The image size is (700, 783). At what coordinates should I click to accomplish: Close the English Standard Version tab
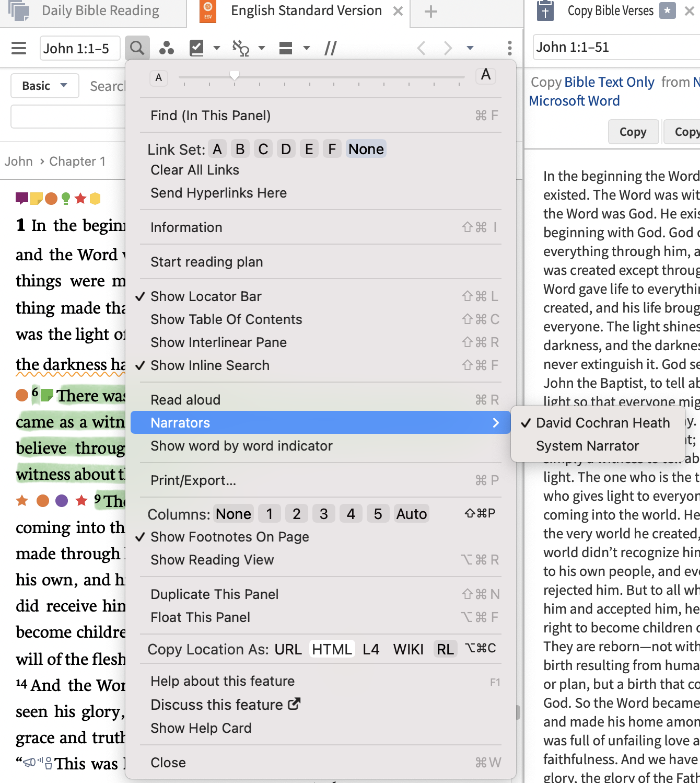[x=398, y=11]
